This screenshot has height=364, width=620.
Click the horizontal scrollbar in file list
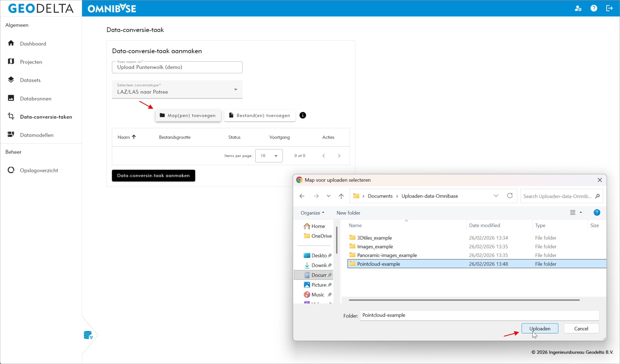coord(464,300)
